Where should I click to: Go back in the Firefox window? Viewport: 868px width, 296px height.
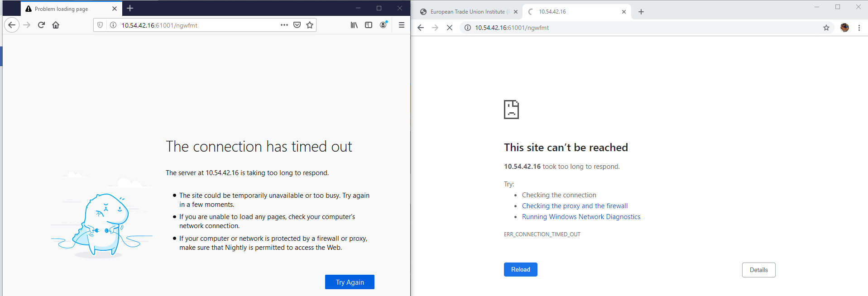coord(12,25)
